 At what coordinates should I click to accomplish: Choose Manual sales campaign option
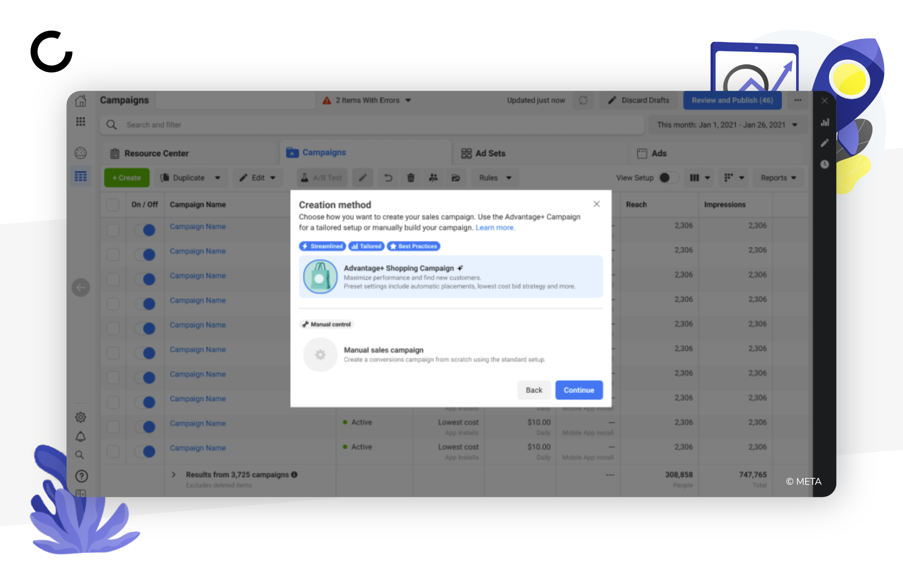pyautogui.click(x=451, y=355)
